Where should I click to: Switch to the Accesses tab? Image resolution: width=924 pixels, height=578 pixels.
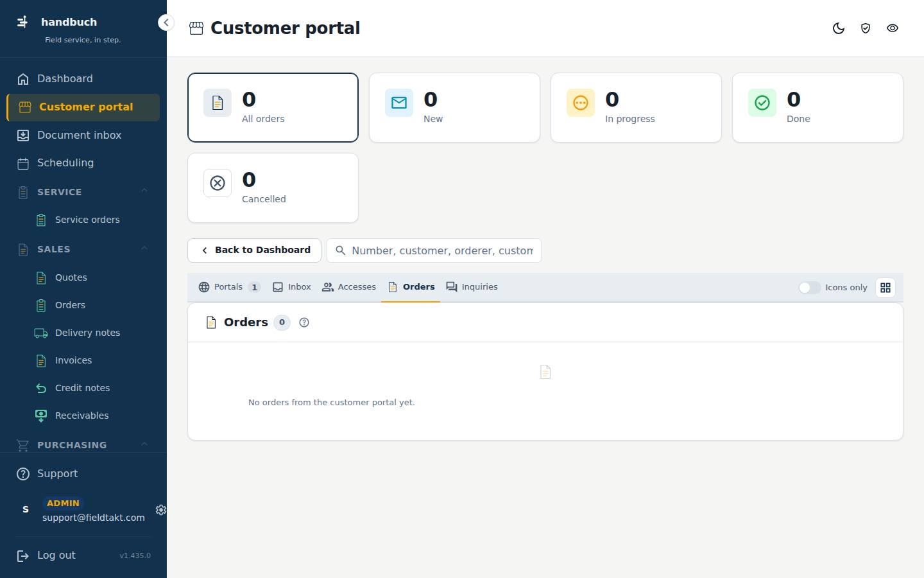(x=349, y=287)
